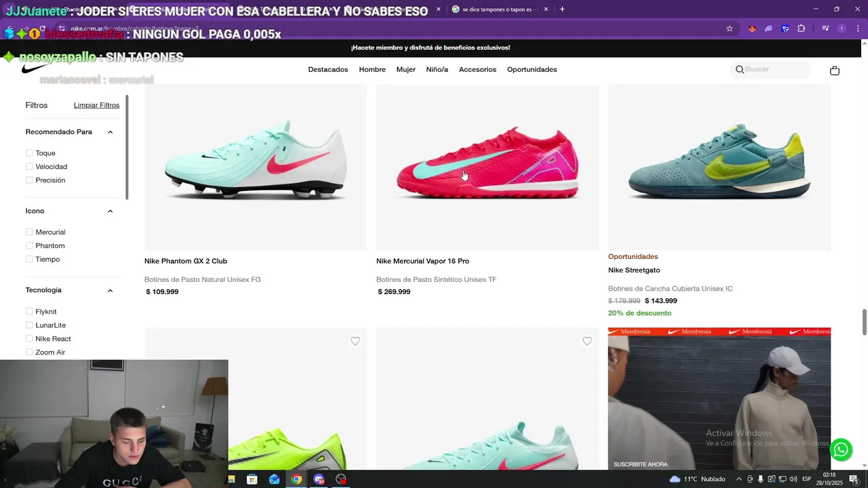Open the shopping bag cart icon

point(835,70)
